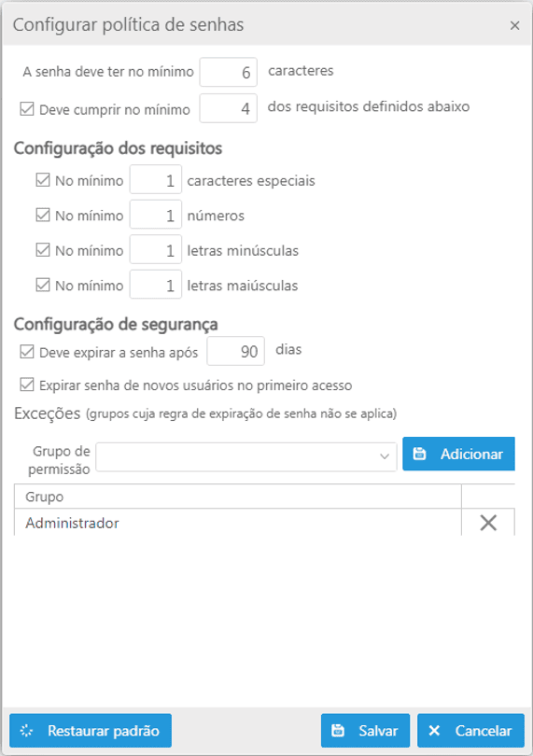This screenshot has height=756, width=533.
Task: Click the spinner icon on Restaurar padrão
Action: pos(26,731)
